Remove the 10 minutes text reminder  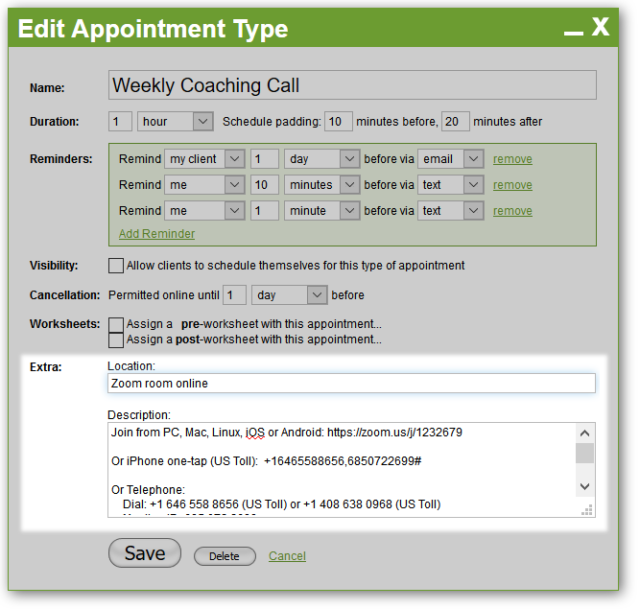click(512, 185)
